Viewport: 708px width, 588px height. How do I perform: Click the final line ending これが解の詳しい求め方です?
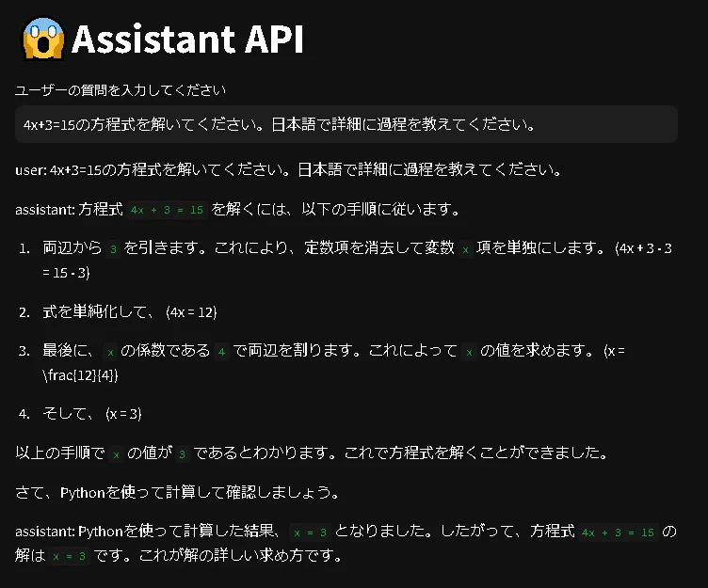click(x=178, y=555)
